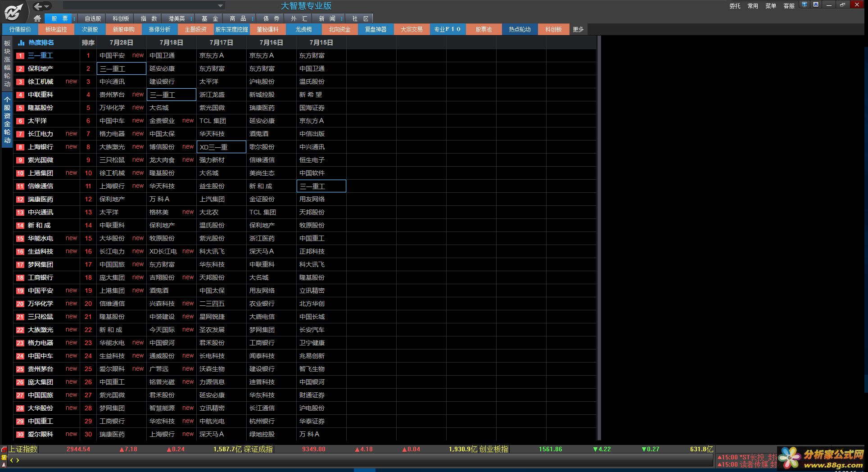Click 创业板指 in the status bar

(x=494, y=449)
